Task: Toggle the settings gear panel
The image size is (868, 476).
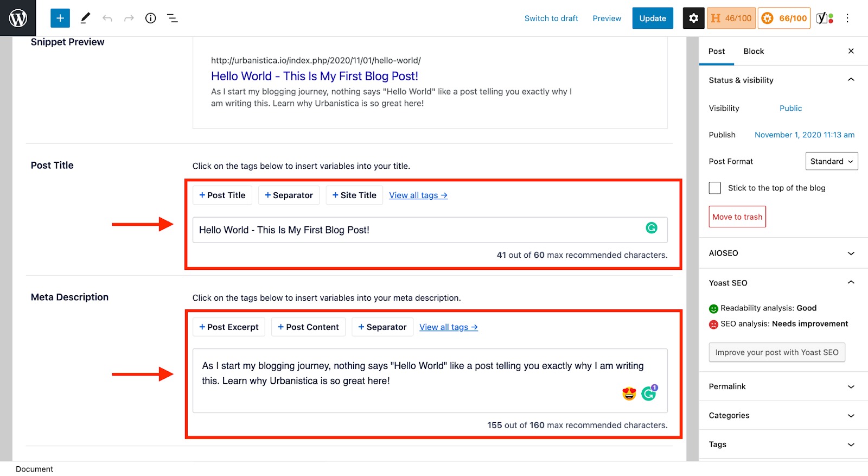Action: (x=693, y=18)
